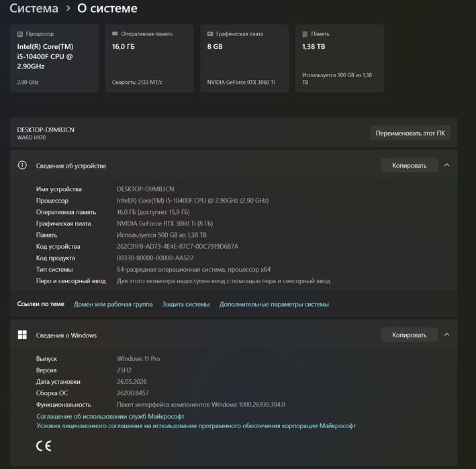Click the DESKTOP-D9M83CN header name
Viewport: 476px width, 469px height.
coord(46,130)
